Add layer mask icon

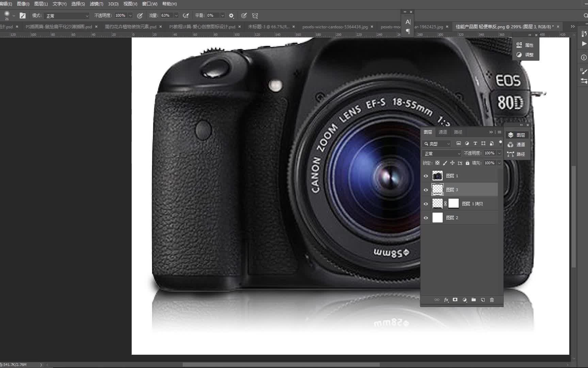[455, 300]
